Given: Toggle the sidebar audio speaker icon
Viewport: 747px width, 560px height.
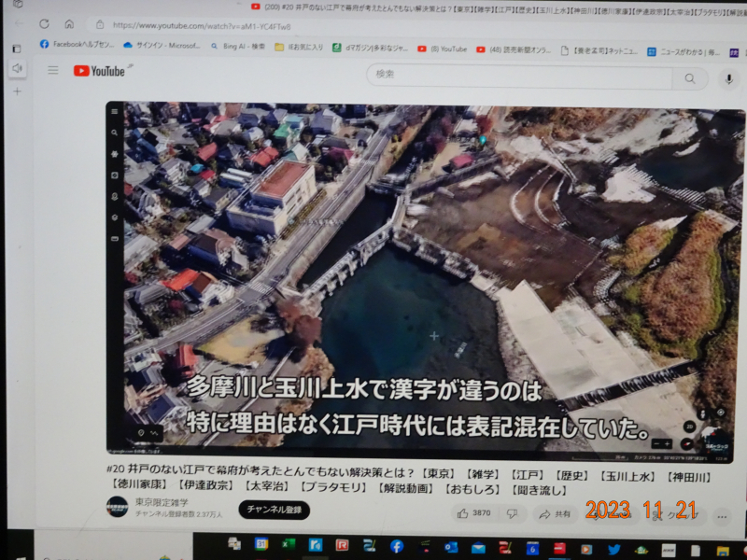Looking at the screenshot, I should point(17,68).
